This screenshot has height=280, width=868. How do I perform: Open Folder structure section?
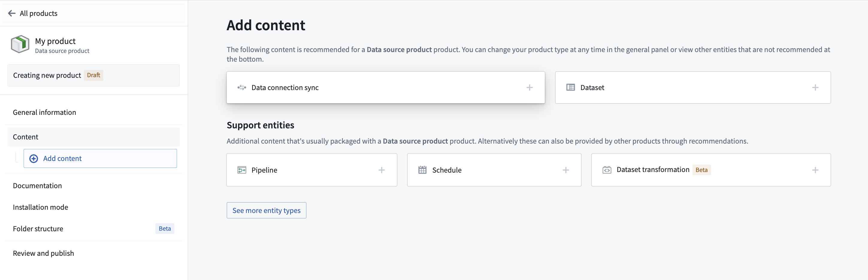tap(93, 229)
